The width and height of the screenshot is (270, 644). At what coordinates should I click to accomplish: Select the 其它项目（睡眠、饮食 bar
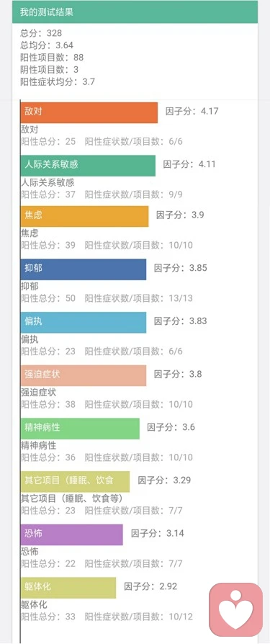75,481
